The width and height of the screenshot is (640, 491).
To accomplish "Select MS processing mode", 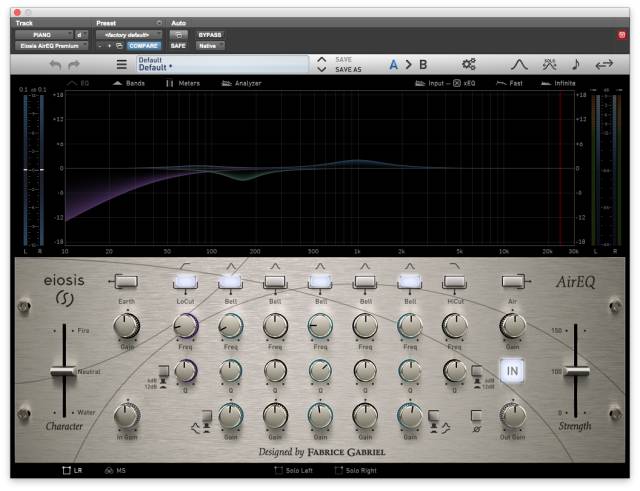I will click(x=115, y=471).
